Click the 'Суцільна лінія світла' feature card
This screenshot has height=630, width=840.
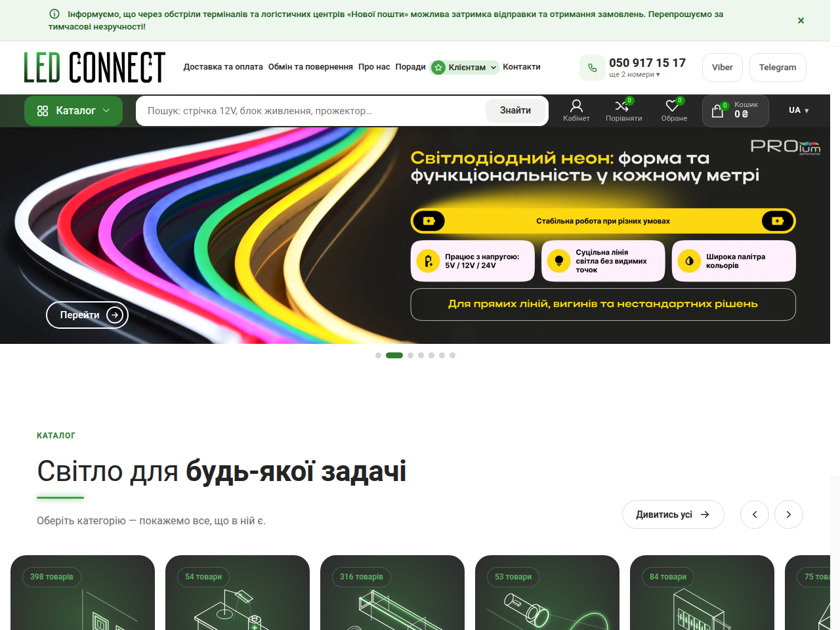603,261
